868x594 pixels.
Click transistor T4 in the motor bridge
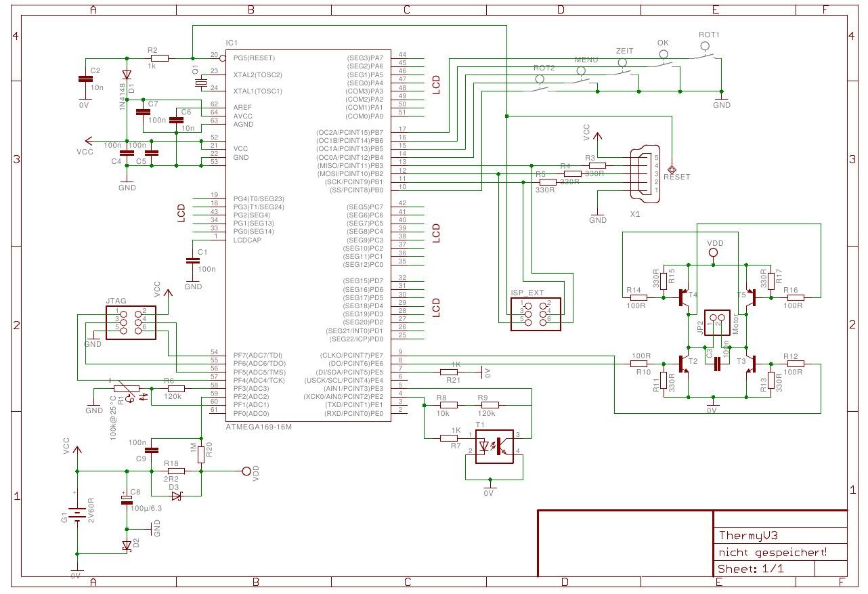(x=684, y=298)
